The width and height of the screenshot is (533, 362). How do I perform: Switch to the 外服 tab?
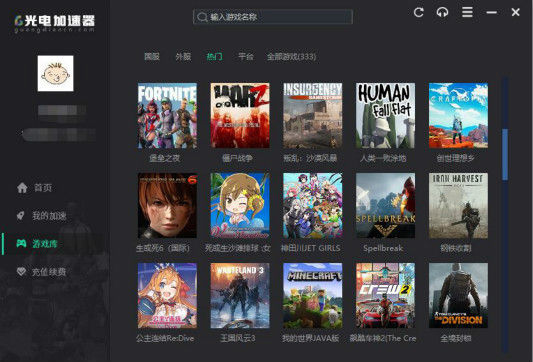point(183,56)
